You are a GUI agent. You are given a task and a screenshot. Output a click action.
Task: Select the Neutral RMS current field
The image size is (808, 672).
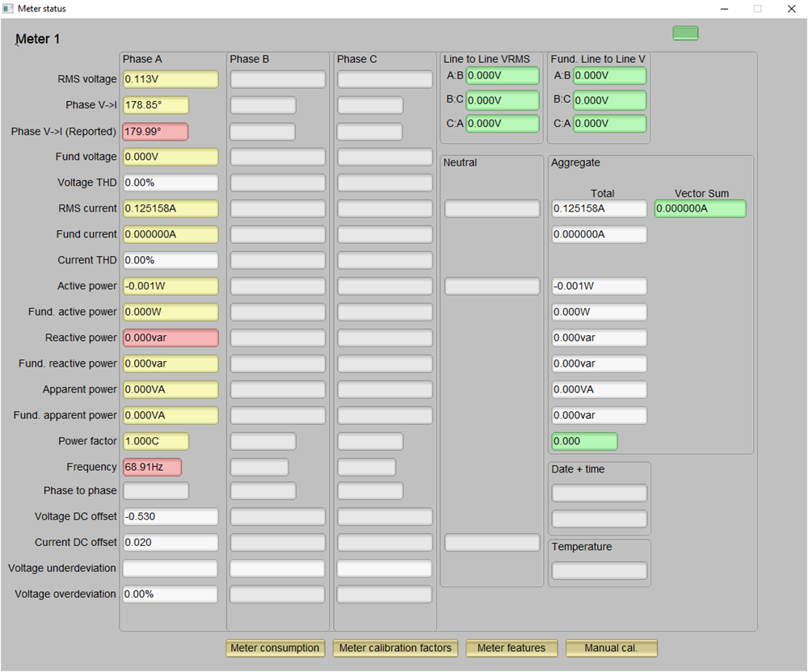point(491,208)
